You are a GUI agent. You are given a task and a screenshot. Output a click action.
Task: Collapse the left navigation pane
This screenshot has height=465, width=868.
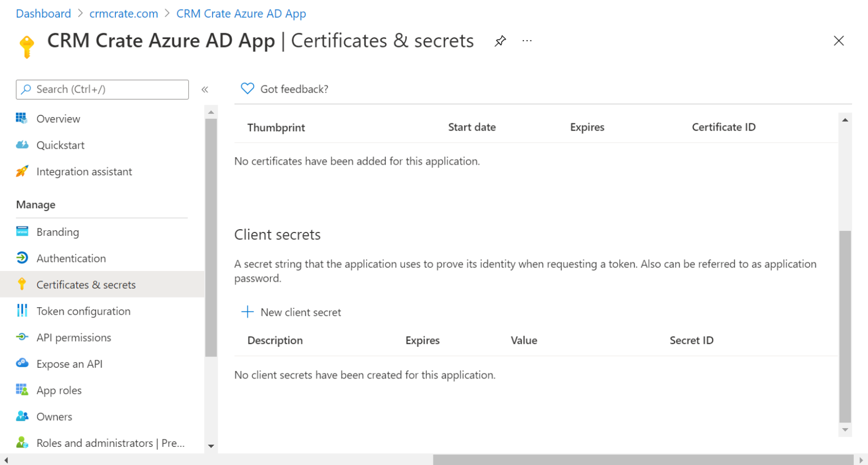pyautogui.click(x=205, y=89)
